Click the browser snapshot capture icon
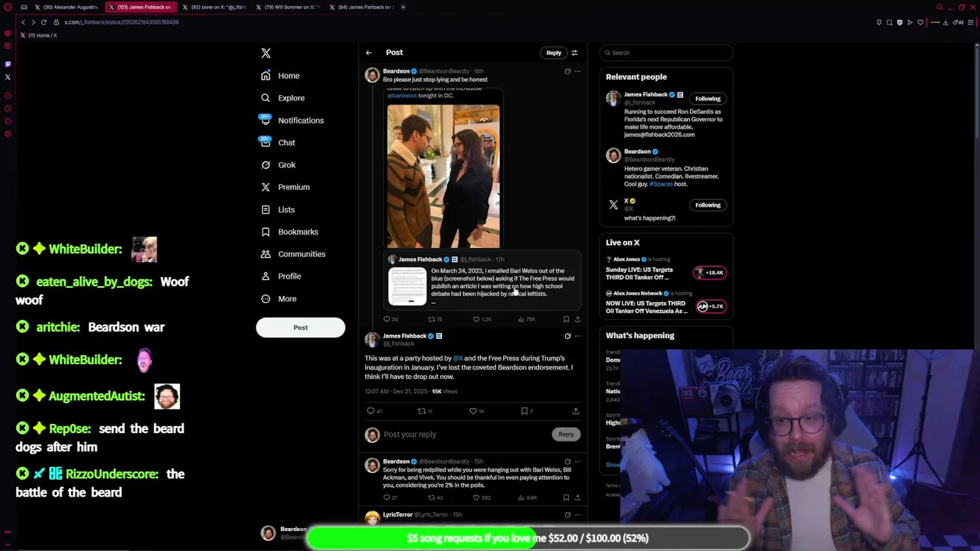 pyautogui.click(x=889, y=22)
